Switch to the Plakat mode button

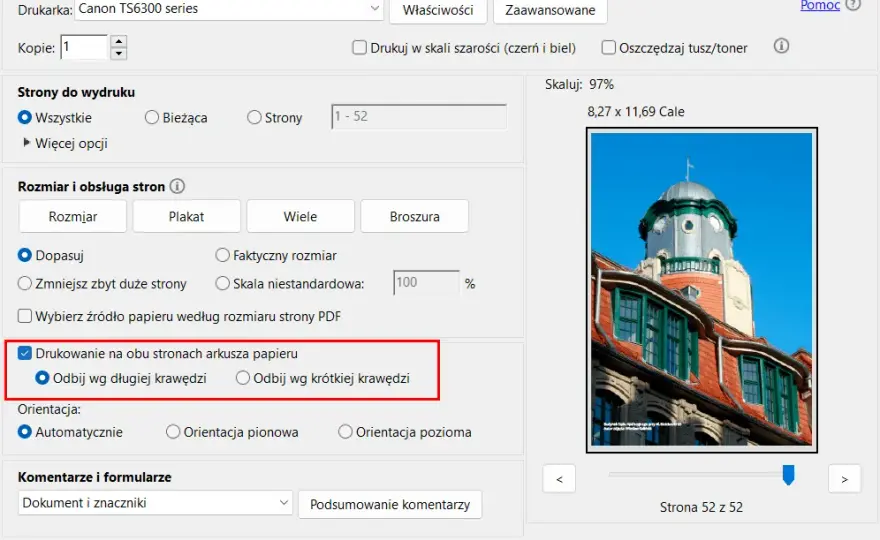pyautogui.click(x=186, y=216)
